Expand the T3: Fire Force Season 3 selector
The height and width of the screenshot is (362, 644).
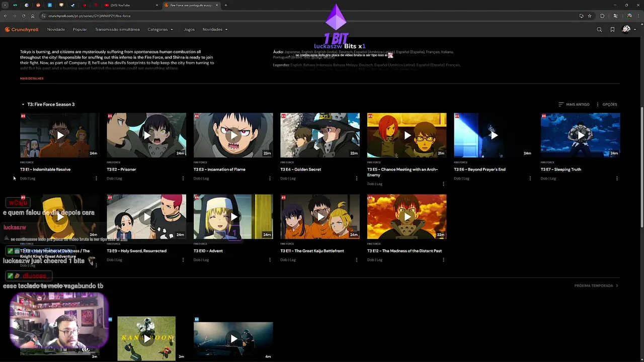point(48,105)
